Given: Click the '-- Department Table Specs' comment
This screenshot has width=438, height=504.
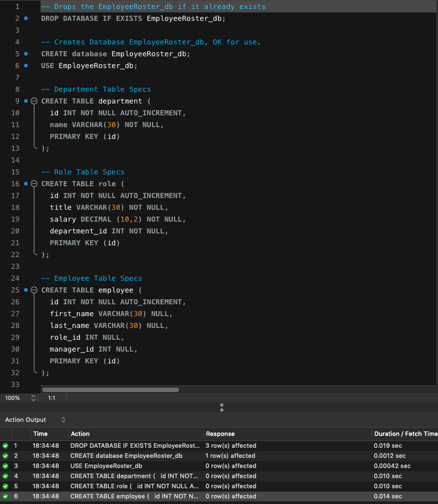Looking at the screenshot, I should [x=96, y=89].
